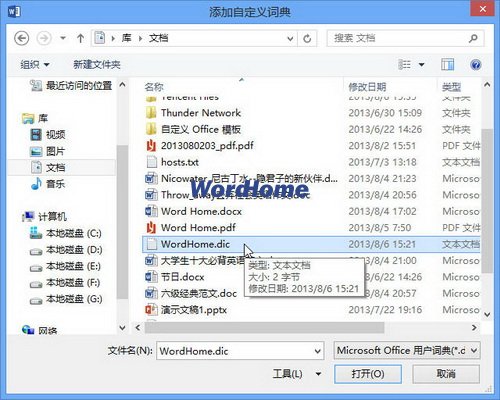Open 本地磁盘 (G:)
The height and width of the screenshot is (400, 500).
(x=66, y=299)
